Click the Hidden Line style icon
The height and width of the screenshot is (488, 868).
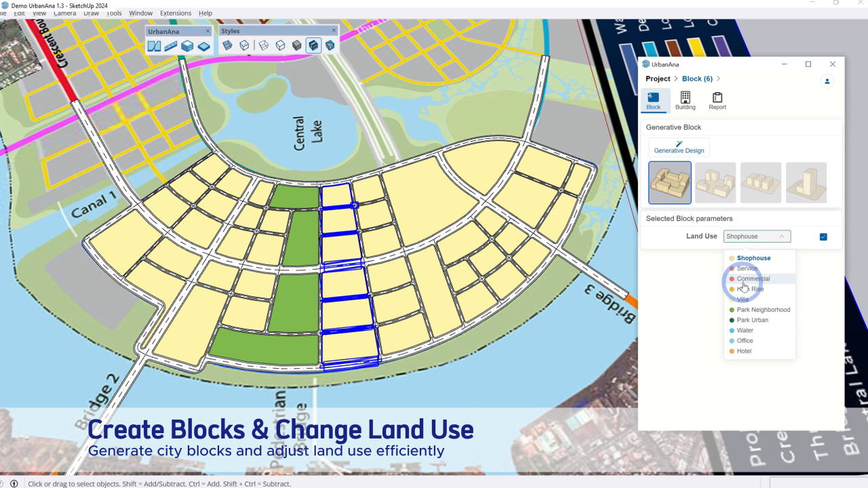(280, 45)
